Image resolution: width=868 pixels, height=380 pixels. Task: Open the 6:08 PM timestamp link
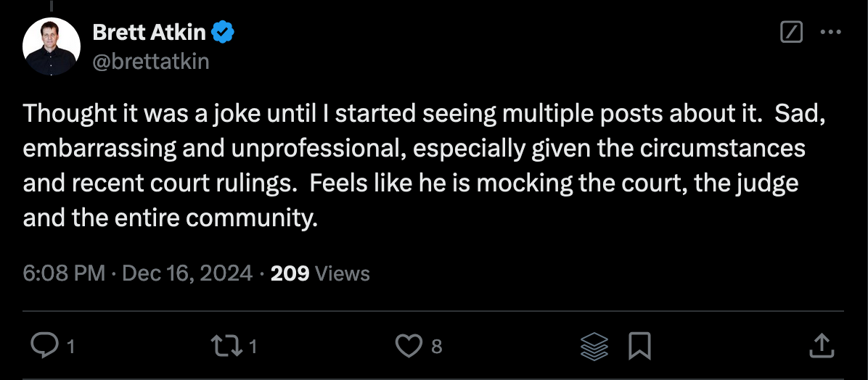coord(65,273)
